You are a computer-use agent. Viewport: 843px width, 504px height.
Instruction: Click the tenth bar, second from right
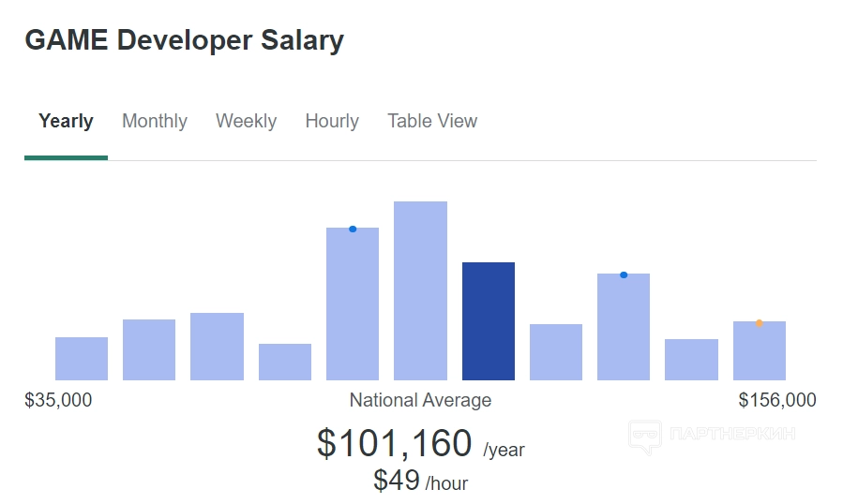tap(691, 360)
